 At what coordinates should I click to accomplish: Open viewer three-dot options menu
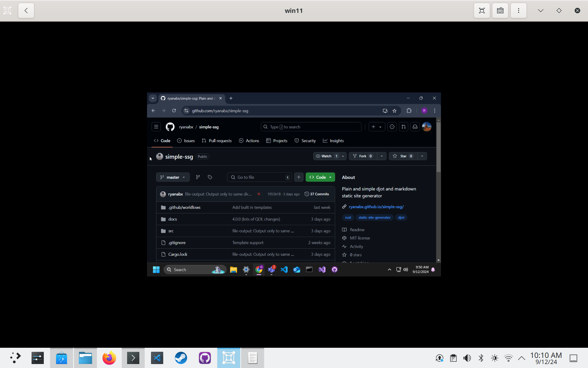[518, 11]
